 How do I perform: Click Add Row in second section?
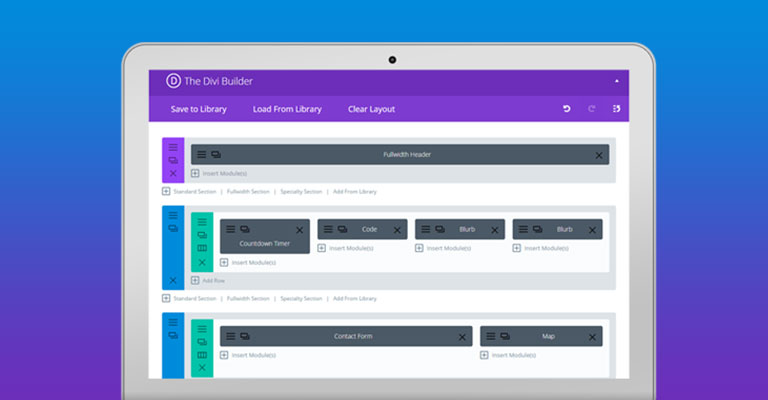pyautogui.click(x=208, y=281)
